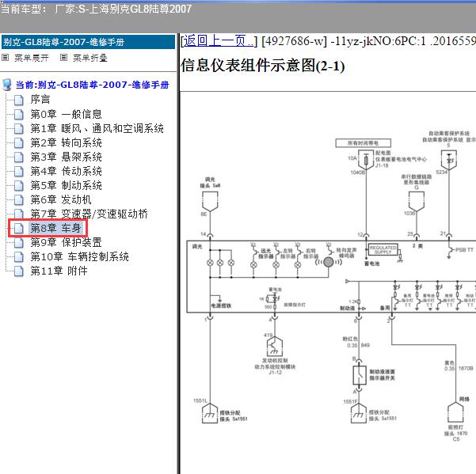Open the 序言 entry

(x=40, y=100)
